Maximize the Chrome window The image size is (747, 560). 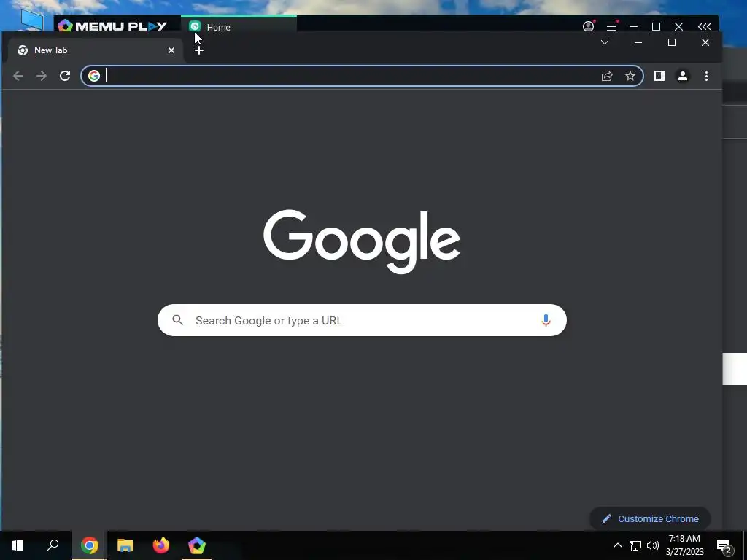click(672, 42)
